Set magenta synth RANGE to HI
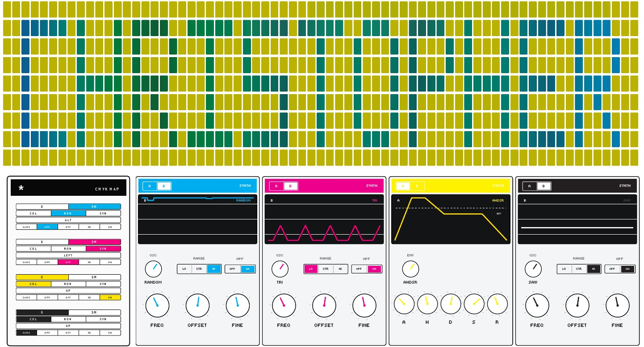Image resolution: width=644 pixels, height=347 pixels. (x=340, y=269)
